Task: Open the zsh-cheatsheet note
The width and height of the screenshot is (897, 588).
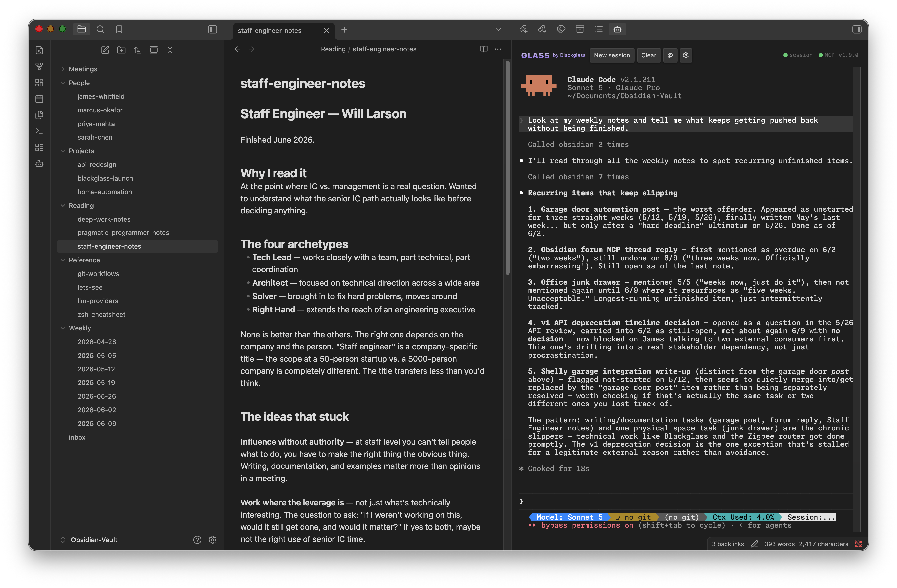Action: (101, 315)
